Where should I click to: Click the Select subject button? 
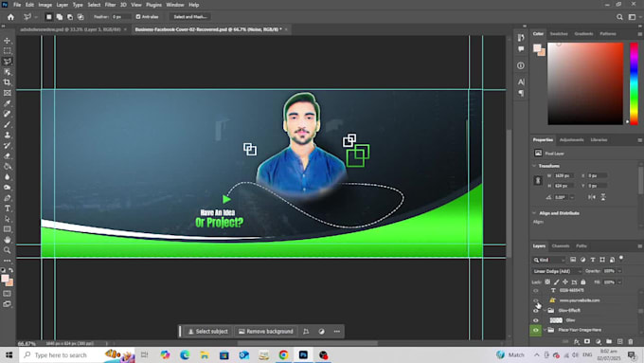point(207,332)
